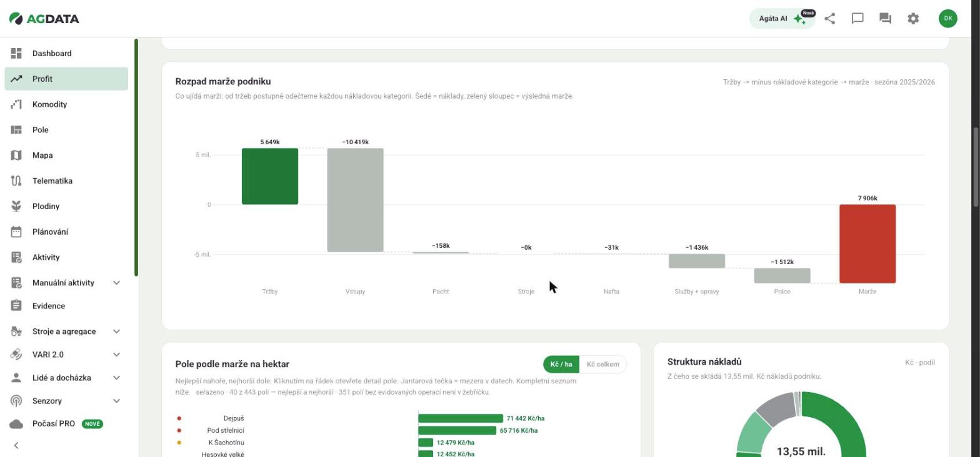Viewport: 980px width, 457px height.
Task: Click the Pole sidebar icon
Action: point(16,130)
